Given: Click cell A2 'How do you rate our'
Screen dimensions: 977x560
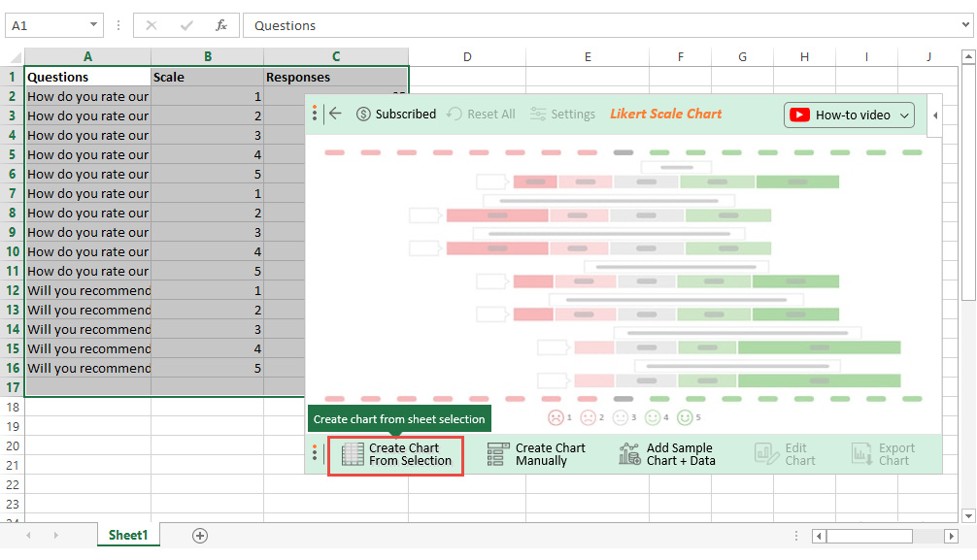Looking at the screenshot, I should pyautogui.click(x=87, y=96).
